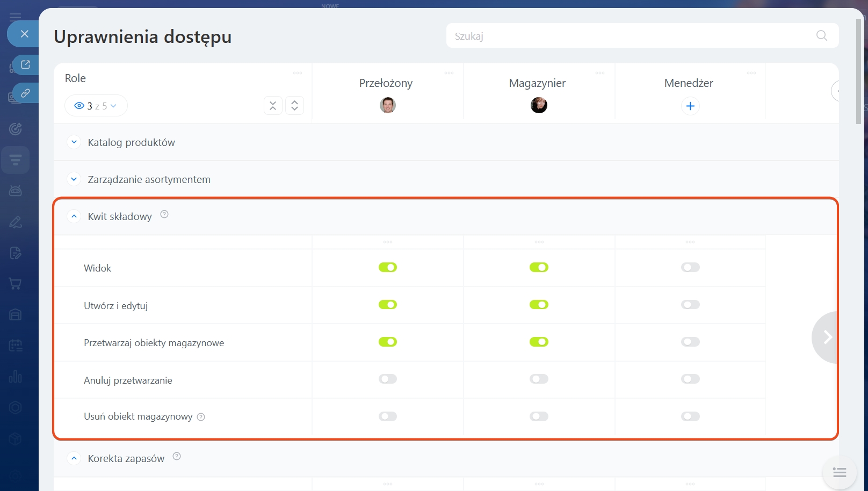The height and width of the screenshot is (491, 868).
Task: Open the bottom-right list menu button
Action: click(x=839, y=472)
